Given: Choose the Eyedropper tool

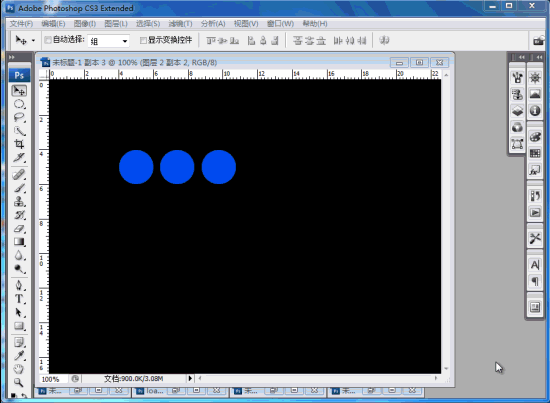Looking at the screenshot, I should pos(19,356).
